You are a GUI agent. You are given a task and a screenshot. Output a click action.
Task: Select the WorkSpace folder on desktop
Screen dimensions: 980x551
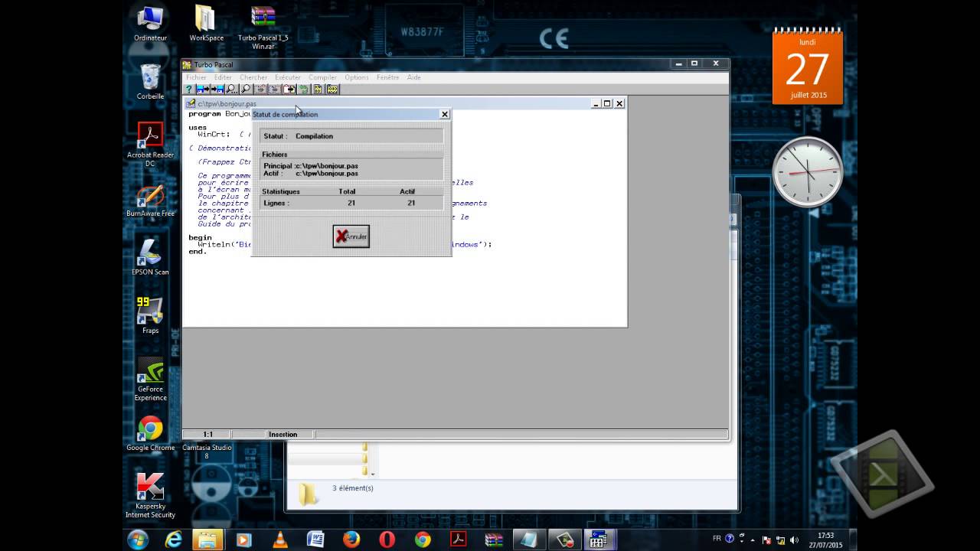pos(206,24)
